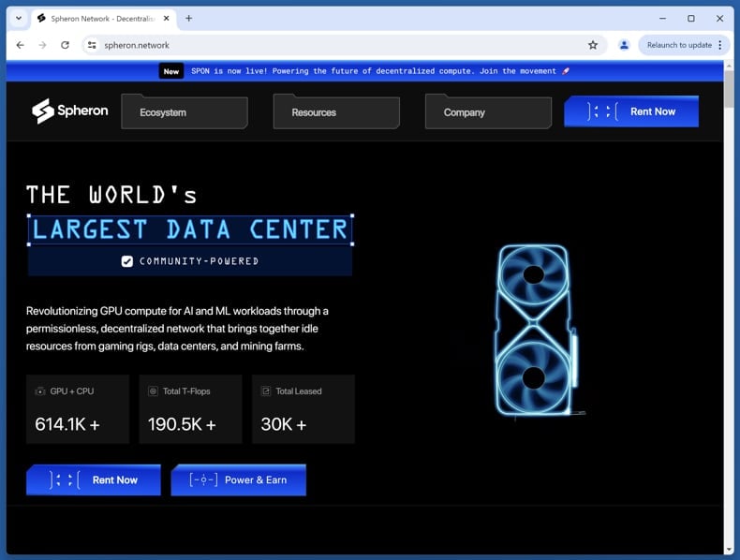Expand the Company menu
Viewport: 740px width, 560px height.
488,111
